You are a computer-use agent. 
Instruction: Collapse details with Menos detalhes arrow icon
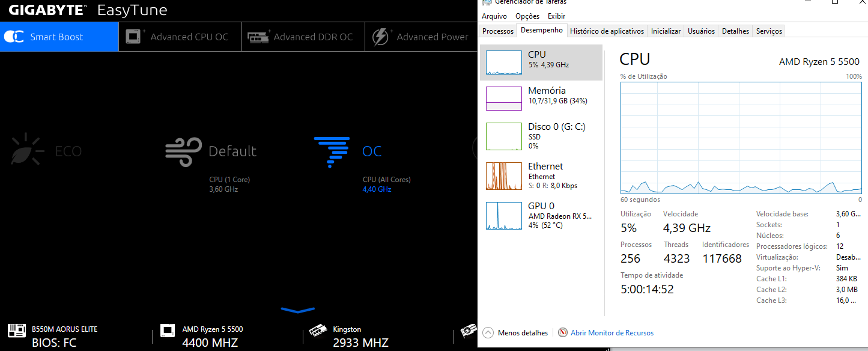[x=488, y=332]
